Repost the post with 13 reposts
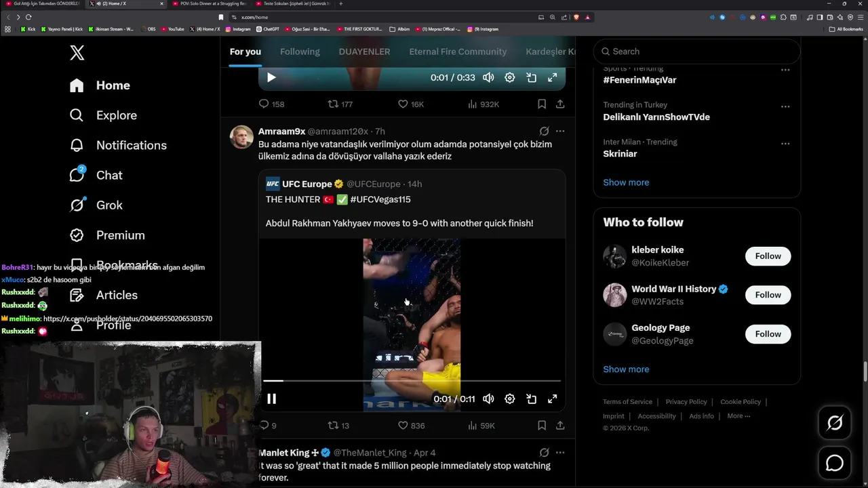Viewport: 868px width, 488px height. [x=338, y=426]
